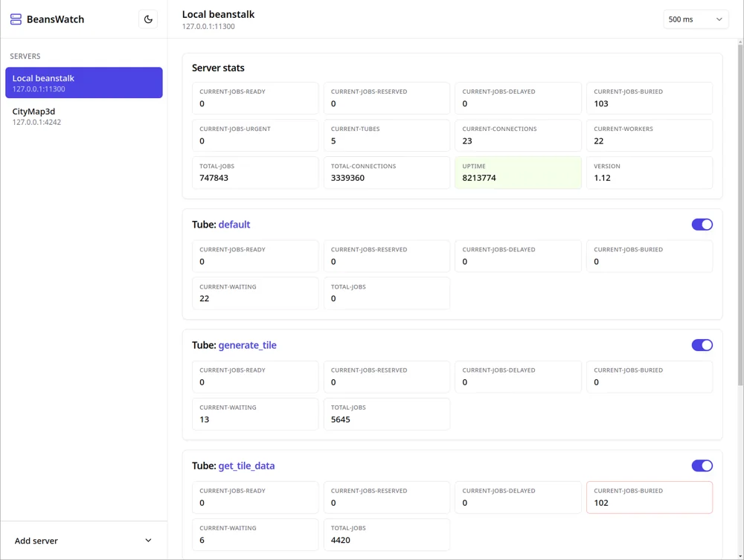Open the get_tile_data tube link

246,466
